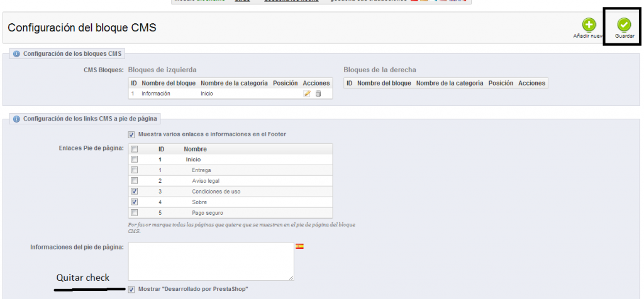
Task: Click the Aviso legal row label
Action: [x=206, y=181]
